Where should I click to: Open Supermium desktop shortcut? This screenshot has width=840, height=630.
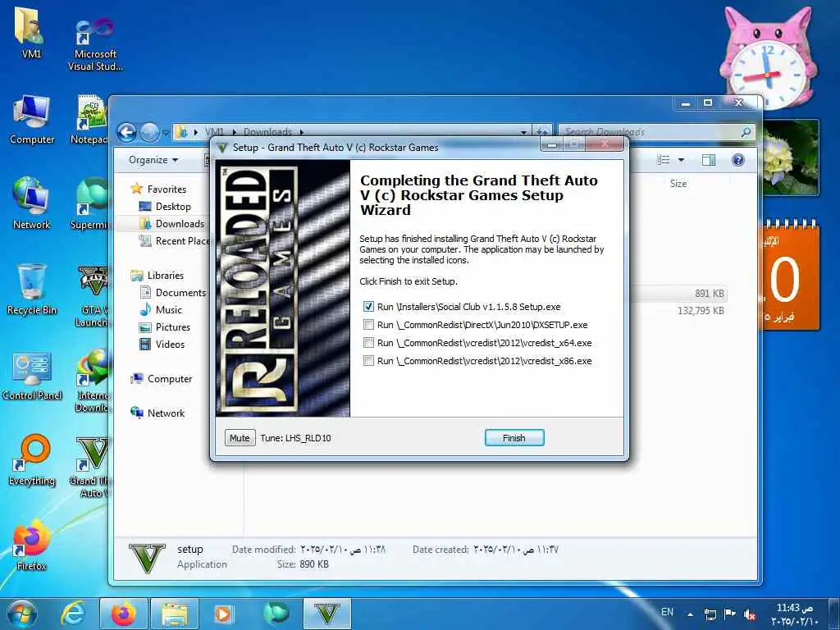coord(90,203)
